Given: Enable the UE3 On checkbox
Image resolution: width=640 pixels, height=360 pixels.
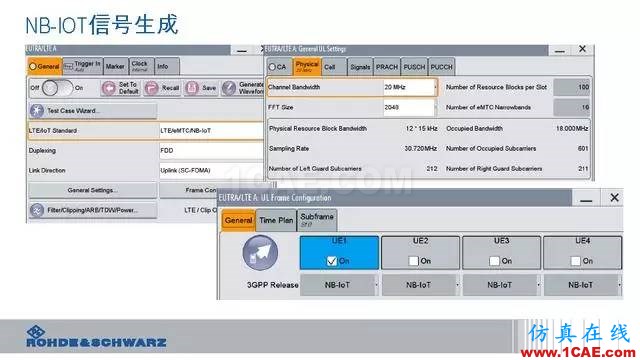Looking at the screenshot, I should [494, 261].
